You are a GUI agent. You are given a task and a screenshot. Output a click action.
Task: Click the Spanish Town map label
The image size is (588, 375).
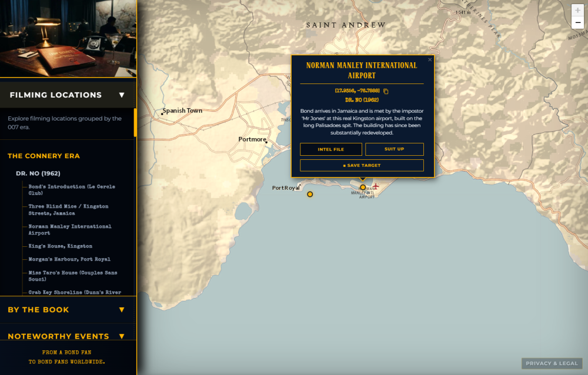pos(182,111)
